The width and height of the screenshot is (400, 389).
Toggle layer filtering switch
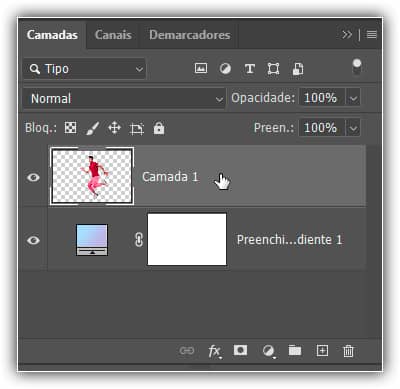[357, 67]
